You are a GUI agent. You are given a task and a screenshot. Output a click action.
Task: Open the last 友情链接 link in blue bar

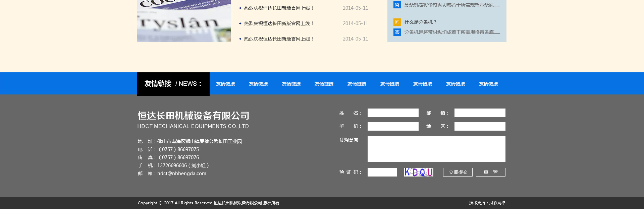pos(488,84)
